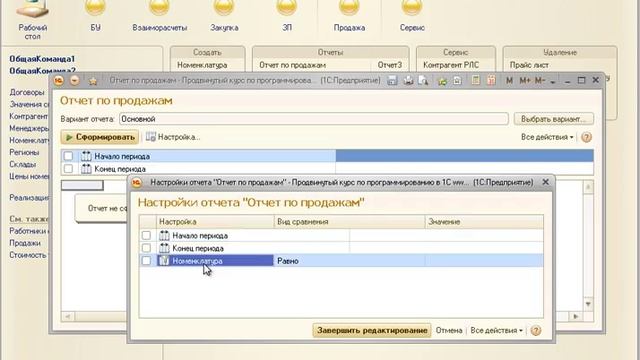Open Продажи in the left navigation
The image size is (640, 360).
pyautogui.click(x=24, y=243)
